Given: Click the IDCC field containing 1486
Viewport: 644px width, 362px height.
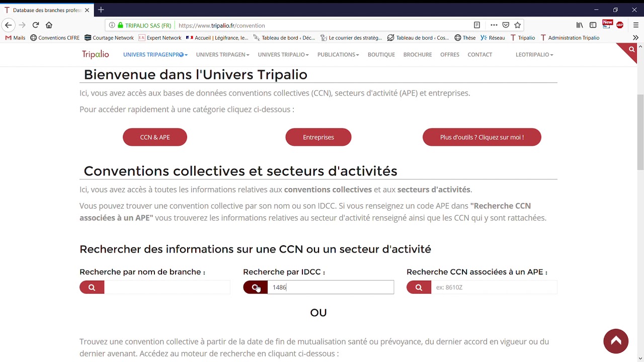Looking at the screenshot, I should [x=331, y=288].
